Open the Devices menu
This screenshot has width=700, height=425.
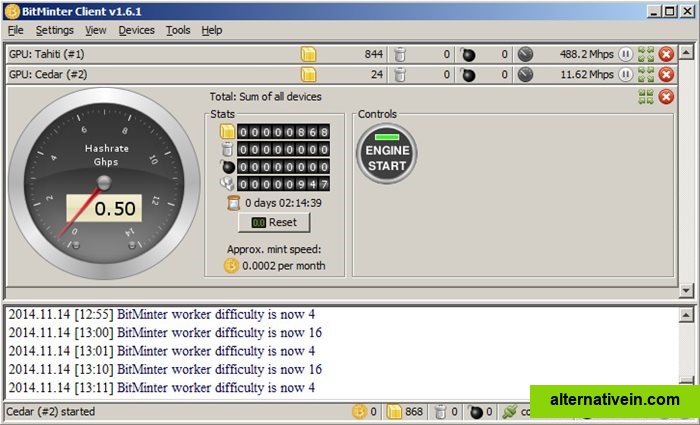point(136,30)
